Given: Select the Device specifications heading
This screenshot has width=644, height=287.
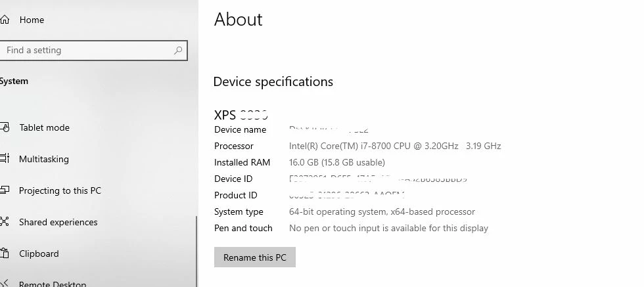Looking at the screenshot, I should [273, 81].
